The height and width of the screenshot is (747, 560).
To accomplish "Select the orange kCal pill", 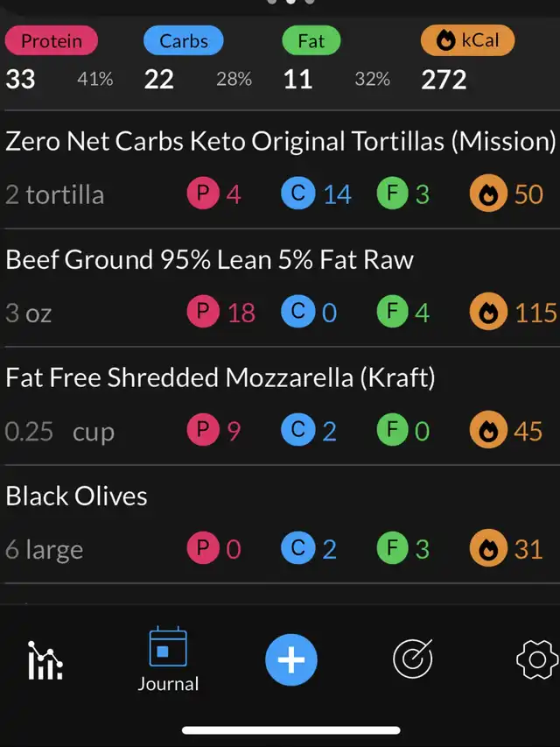I will pos(467,40).
